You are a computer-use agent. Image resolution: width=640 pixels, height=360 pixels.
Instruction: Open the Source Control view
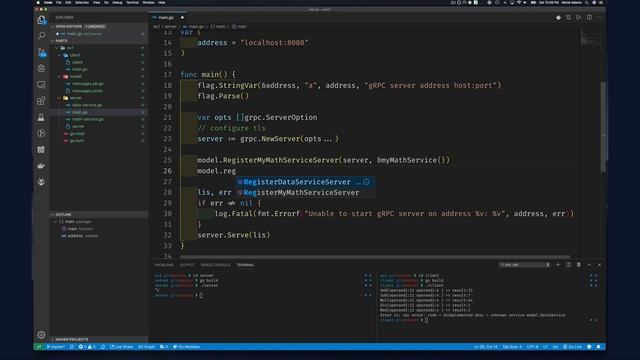pyautogui.click(x=41, y=52)
